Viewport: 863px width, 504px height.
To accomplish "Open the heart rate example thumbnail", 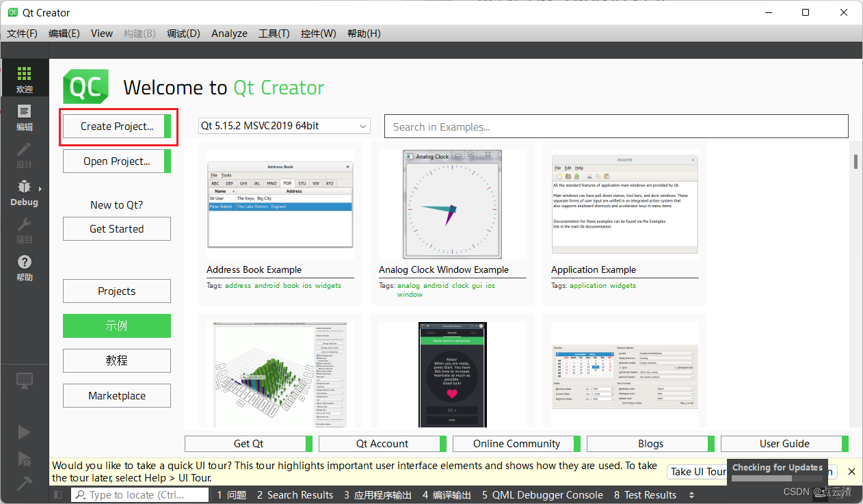I will [x=452, y=375].
